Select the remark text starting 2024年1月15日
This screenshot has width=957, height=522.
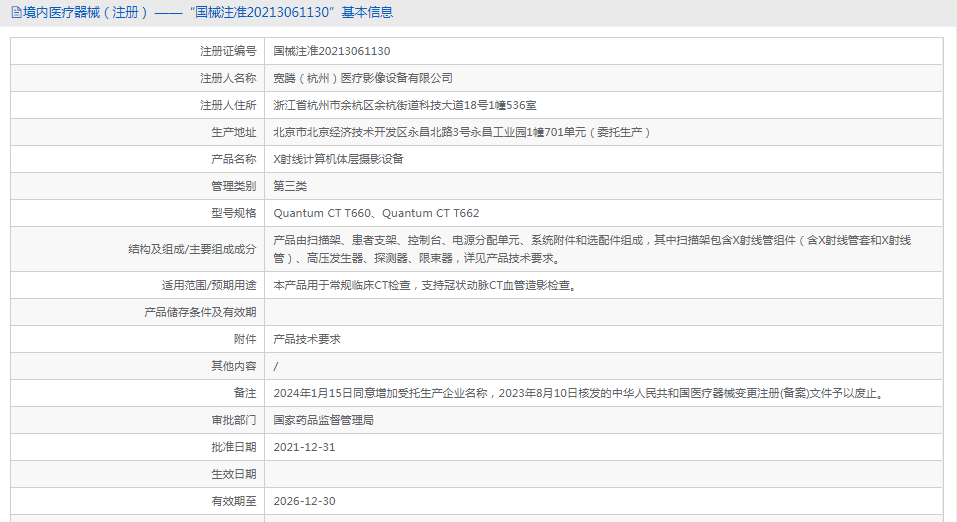coord(579,393)
